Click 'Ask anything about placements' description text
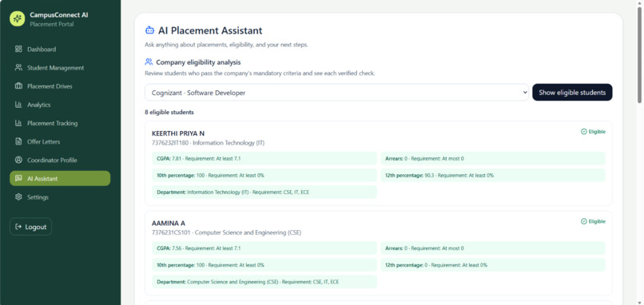The height and width of the screenshot is (305, 644). [226, 45]
